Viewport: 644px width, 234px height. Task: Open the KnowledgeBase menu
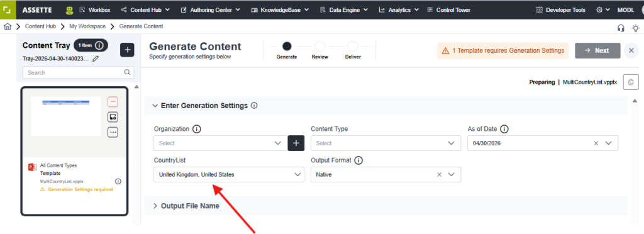[x=280, y=10]
